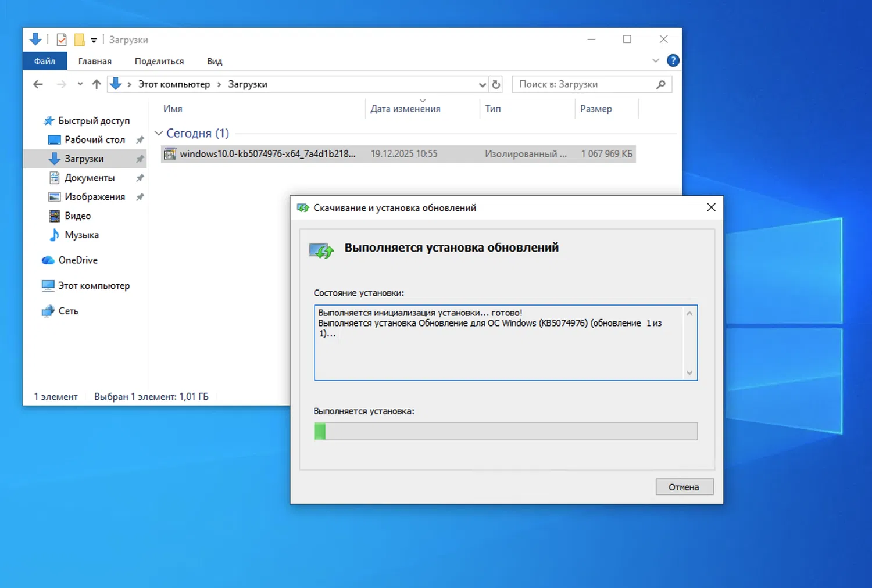The height and width of the screenshot is (588, 872).
Task: Go back using the Back arrow
Action: (38, 84)
